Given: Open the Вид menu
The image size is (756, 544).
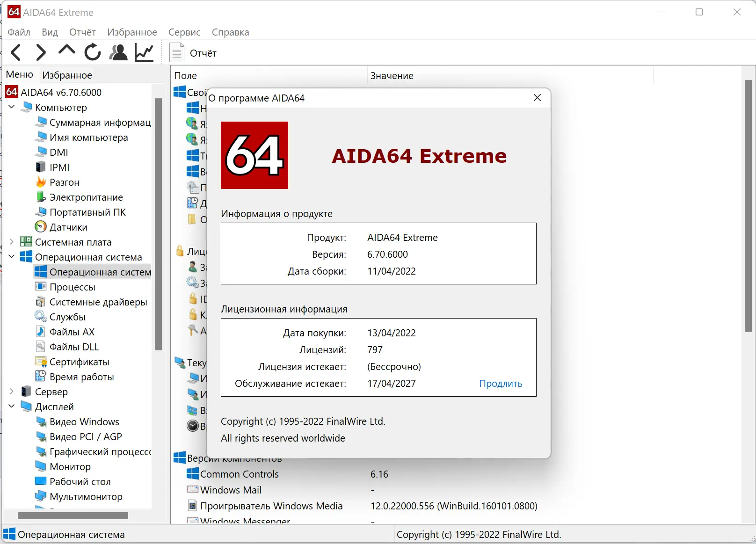Looking at the screenshot, I should tap(50, 32).
